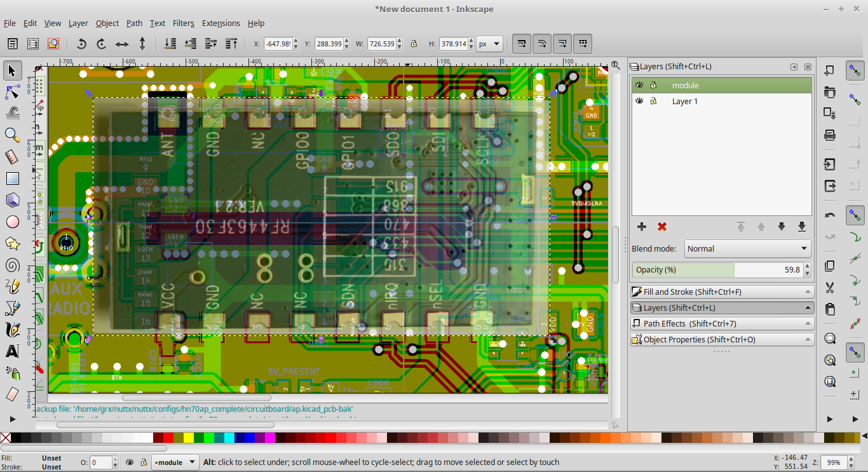Image resolution: width=868 pixels, height=472 pixels.
Task: Select the Spray tool
Action: point(12,373)
